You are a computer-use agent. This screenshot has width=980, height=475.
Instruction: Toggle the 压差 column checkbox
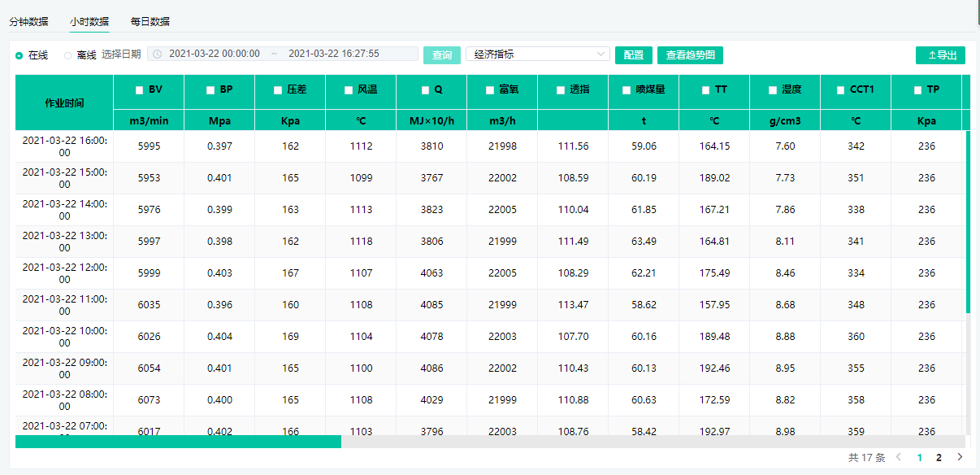tap(277, 90)
